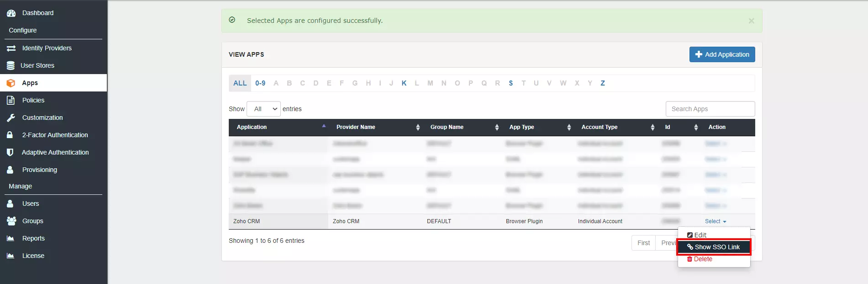Click the Reports chart icon
The image size is (868, 284).
pyautogui.click(x=11, y=238)
